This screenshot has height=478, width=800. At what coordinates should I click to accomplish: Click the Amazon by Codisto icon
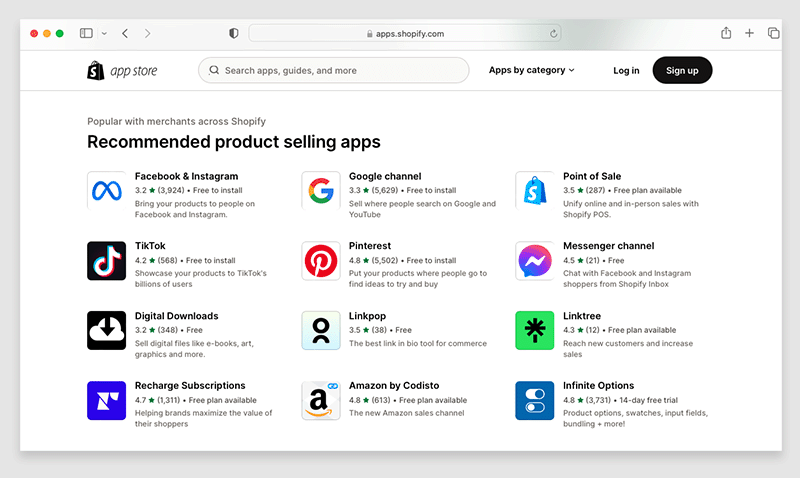click(x=320, y=400)
